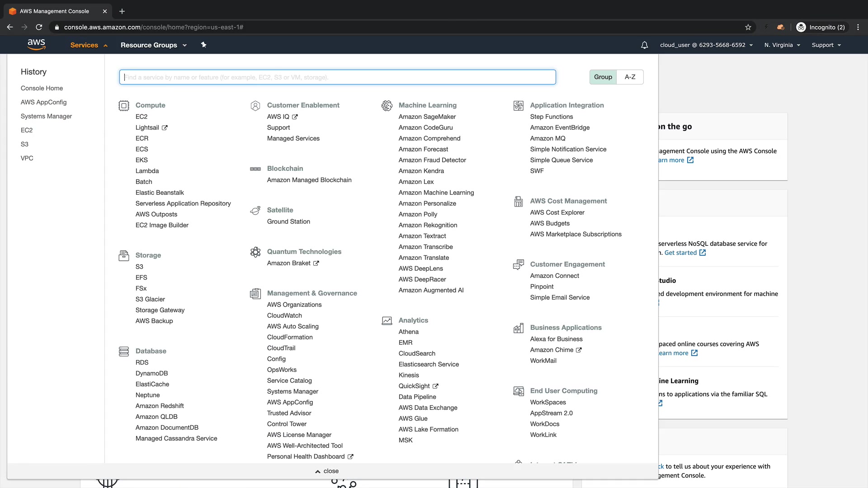
Task: Open CloudWatch under Management & Governance
Action: (x=284, y=315)
